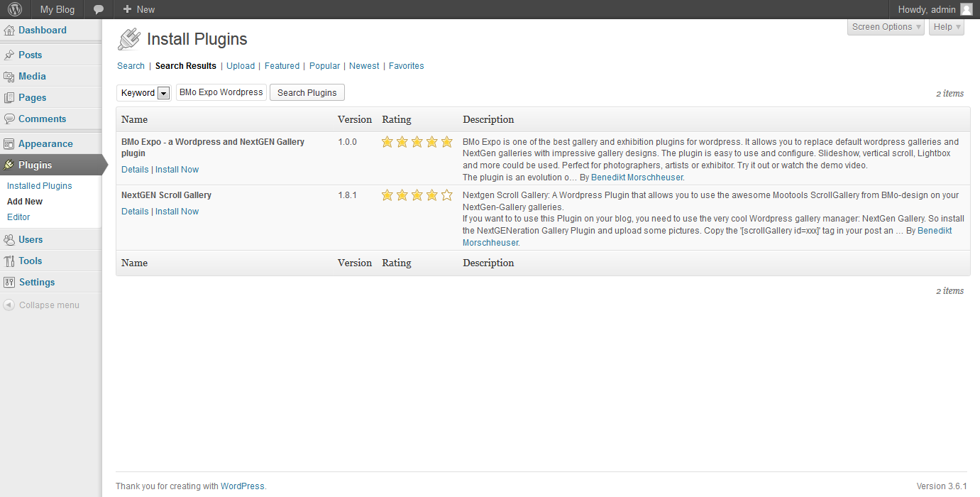Click the Users icon in sidebar
Screen dimensions: 980x497
pos(9,240)
